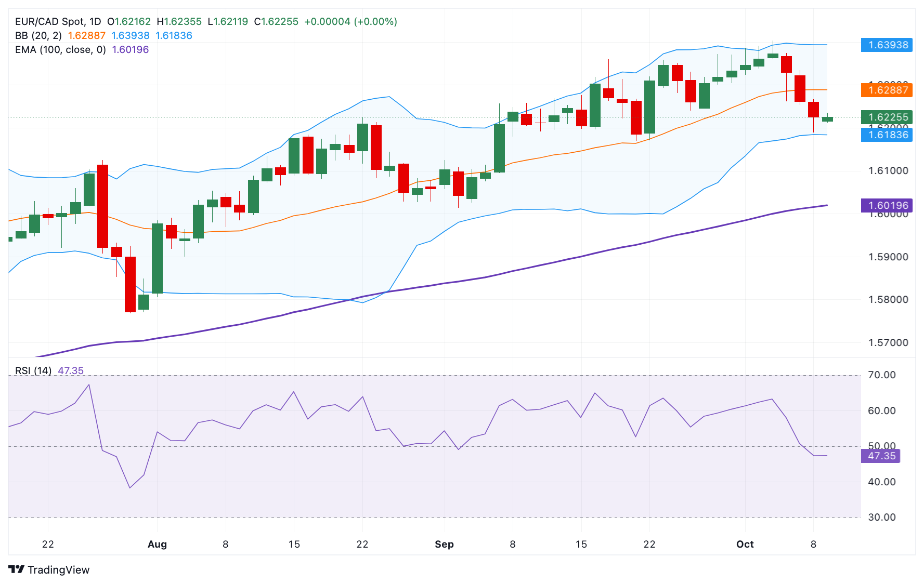Click the RSI (14) indicator label
The image size is (924, 584).
(33, 370)
